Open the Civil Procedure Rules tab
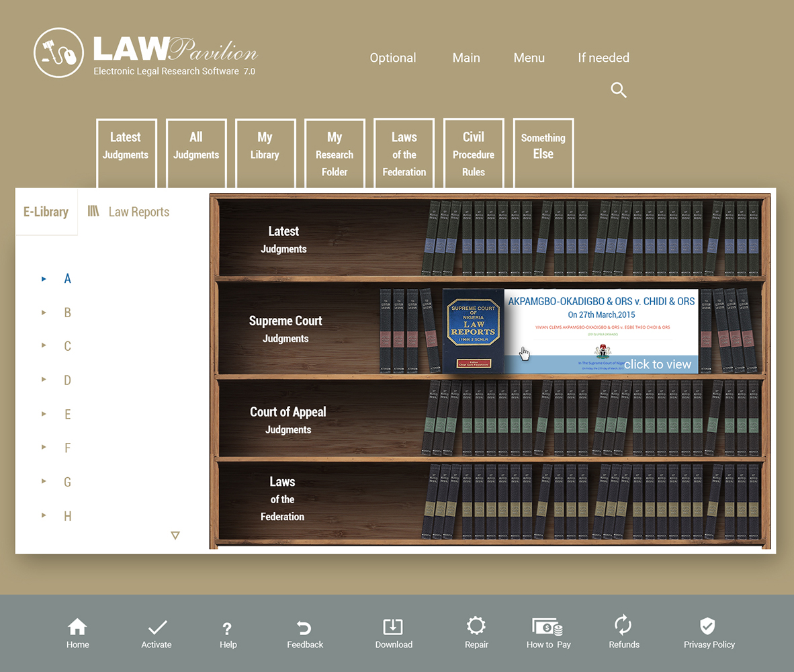 (474, 154)
